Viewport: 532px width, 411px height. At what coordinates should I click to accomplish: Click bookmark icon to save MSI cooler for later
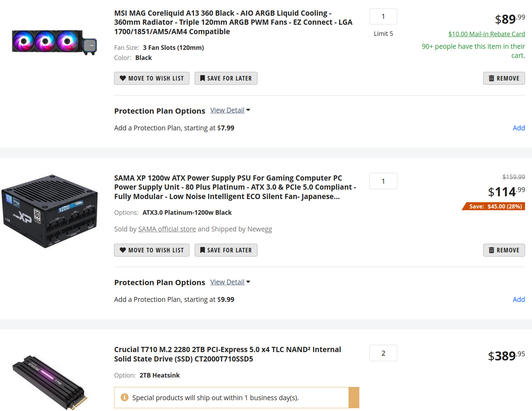[x=202, y=78]
